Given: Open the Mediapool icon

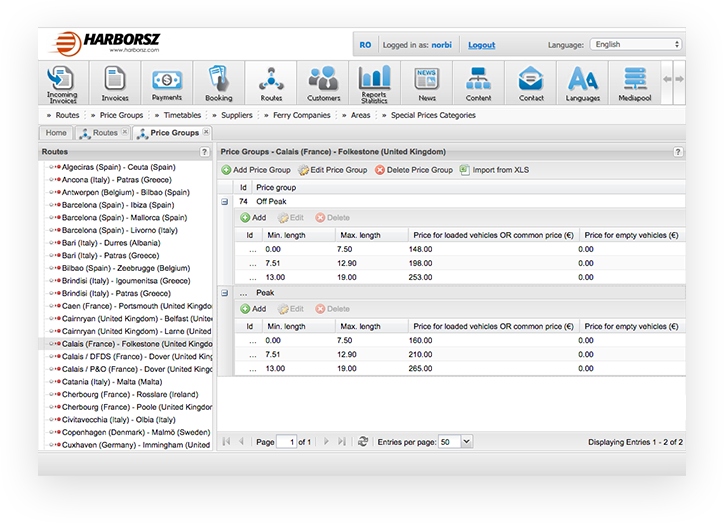Looking at the screenshot, I should pyautogui.click(x=634, y=82).
